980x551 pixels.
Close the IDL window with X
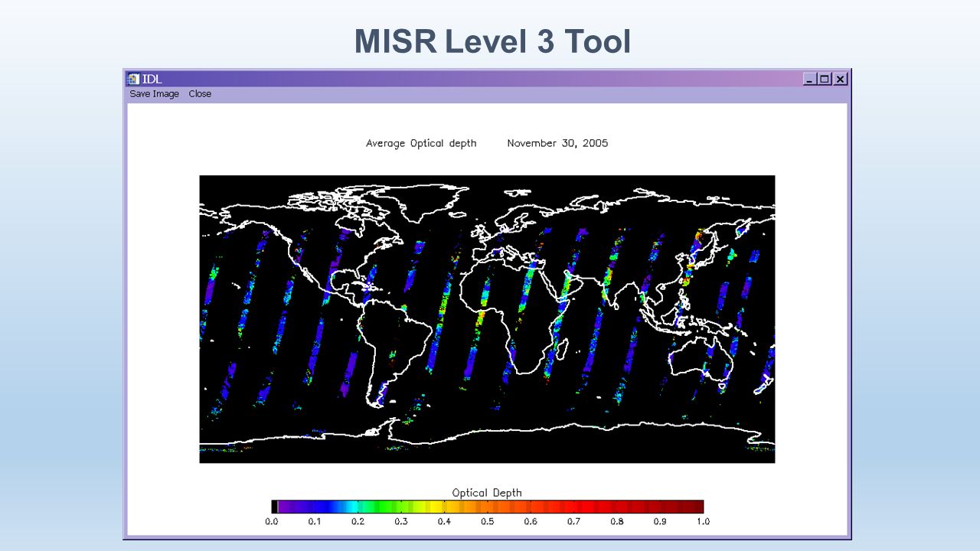coord(840,79)
